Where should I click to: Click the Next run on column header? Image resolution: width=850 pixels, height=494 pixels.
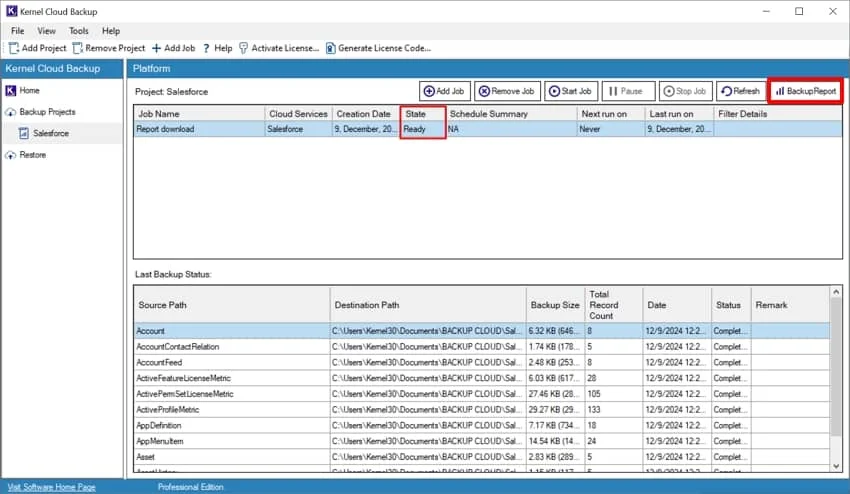point(611,114)
